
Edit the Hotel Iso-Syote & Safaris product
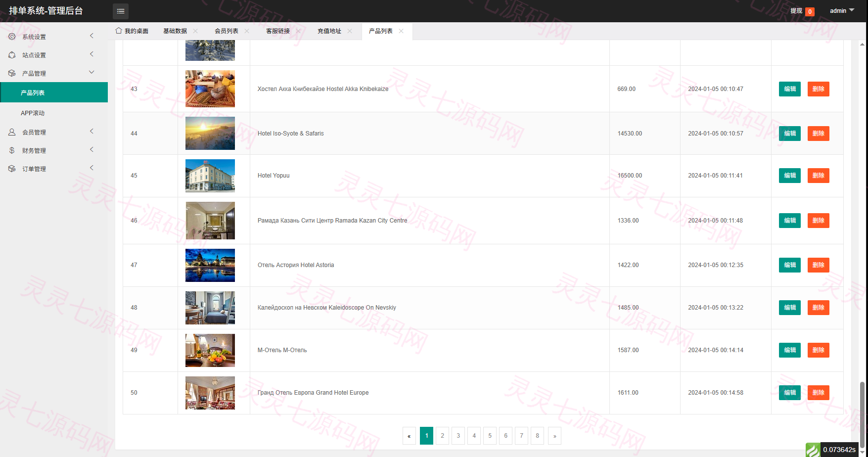click(x=790, y=134)
